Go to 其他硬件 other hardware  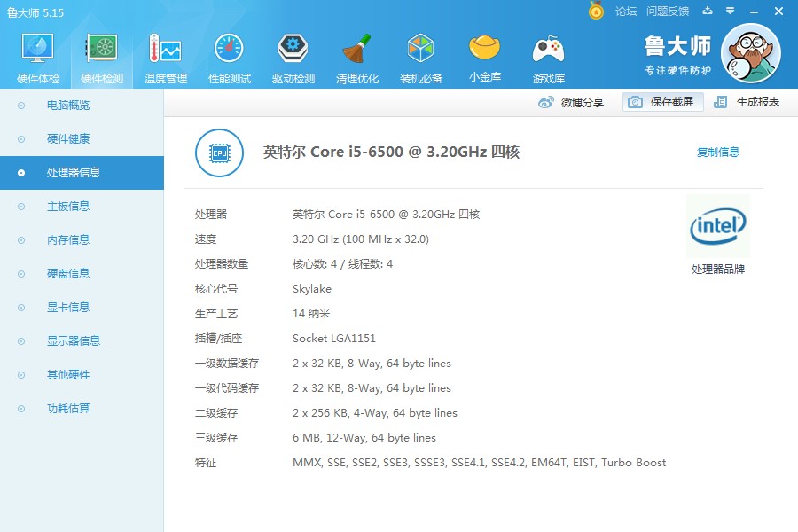pos(82,375)
